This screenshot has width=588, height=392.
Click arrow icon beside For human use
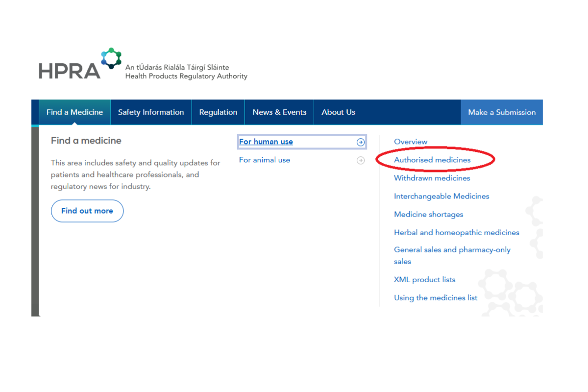pos(361,142)
